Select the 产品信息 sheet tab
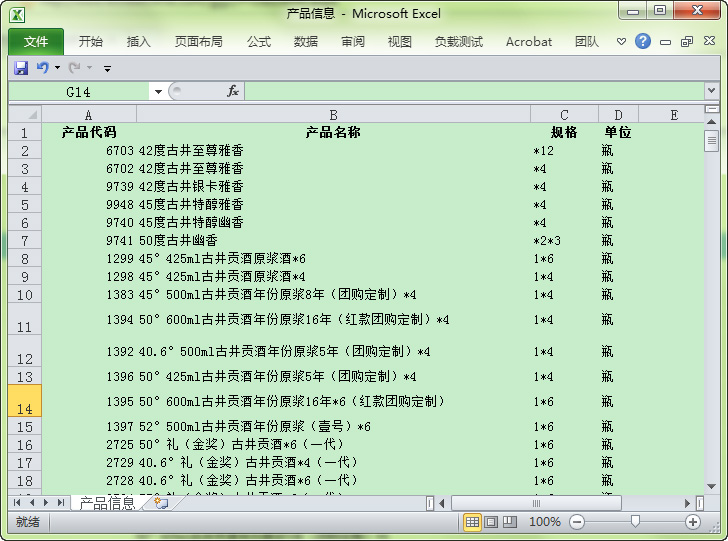 pyautogui.click(x=107, y=503)
